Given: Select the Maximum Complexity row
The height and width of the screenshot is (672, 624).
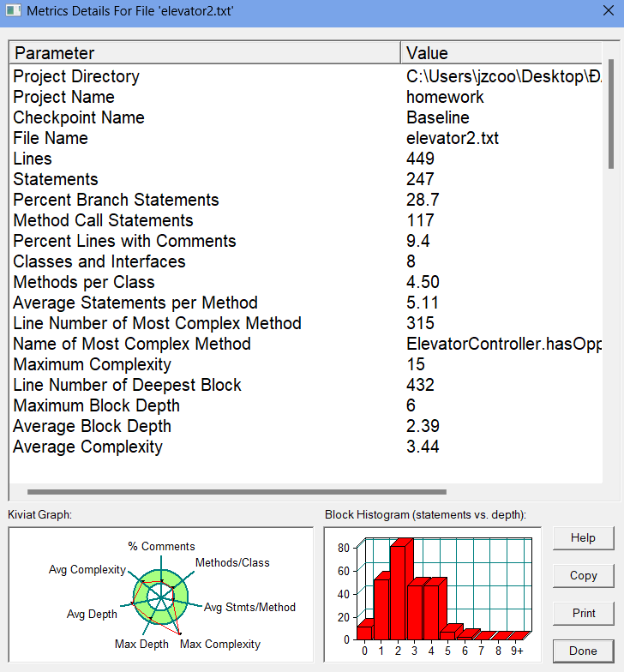Looking at the screenshot, I should click(x=306, y=364).
